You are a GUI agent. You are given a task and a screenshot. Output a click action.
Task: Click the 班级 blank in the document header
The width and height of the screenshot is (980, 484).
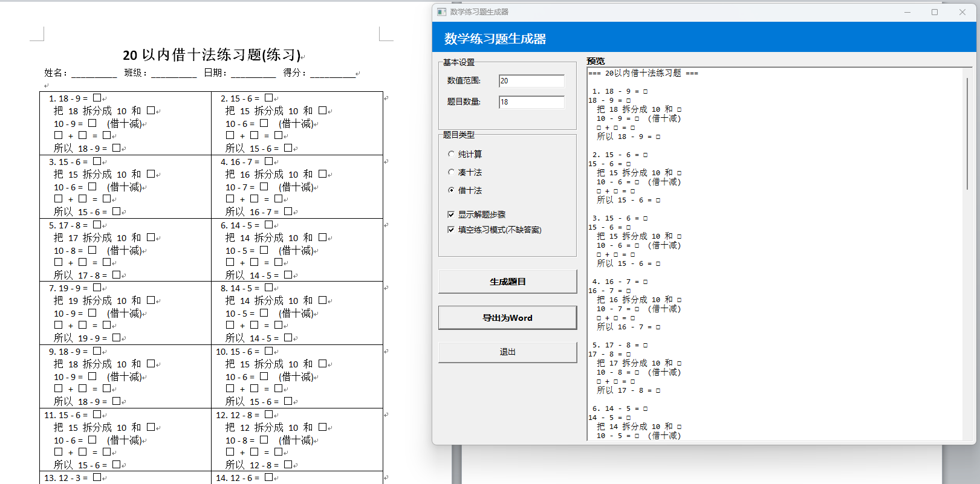tap(174, 73)
